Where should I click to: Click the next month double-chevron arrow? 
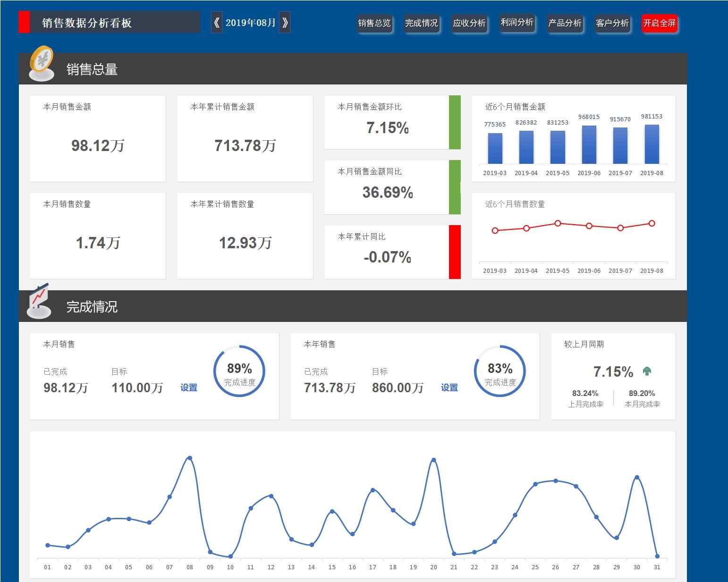(285, 23)
